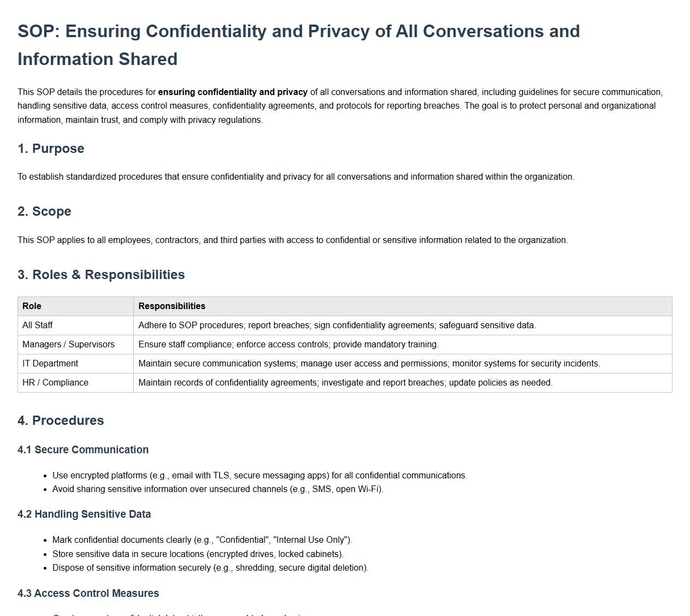Click the Scope paragraph about employees and contractors
Screen dimensions: 690x616
pos(292,240)
